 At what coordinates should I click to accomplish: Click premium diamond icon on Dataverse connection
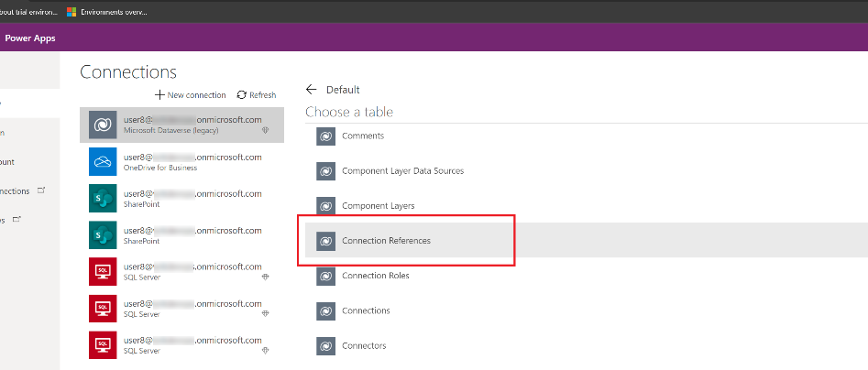coord(265,131)
